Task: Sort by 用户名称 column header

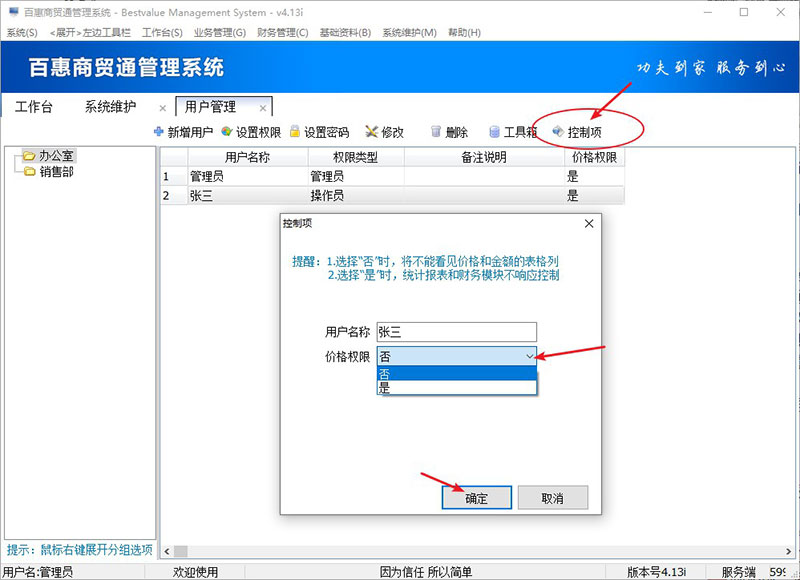Action: click(x=247, y=157)
